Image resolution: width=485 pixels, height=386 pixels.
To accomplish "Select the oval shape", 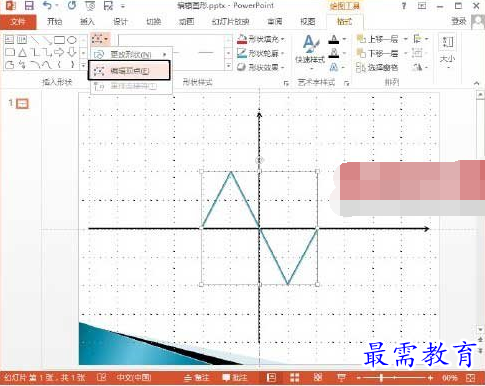I will 72,40.
